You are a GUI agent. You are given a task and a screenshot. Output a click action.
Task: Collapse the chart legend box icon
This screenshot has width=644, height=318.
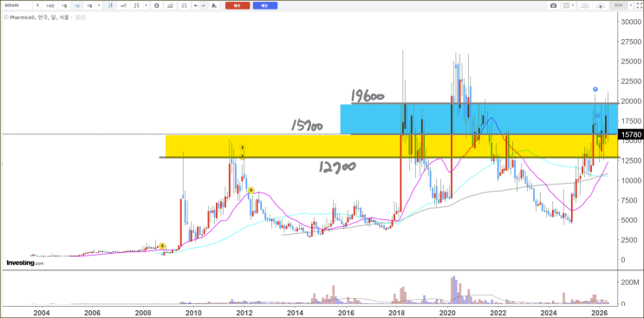coord(6,17)
